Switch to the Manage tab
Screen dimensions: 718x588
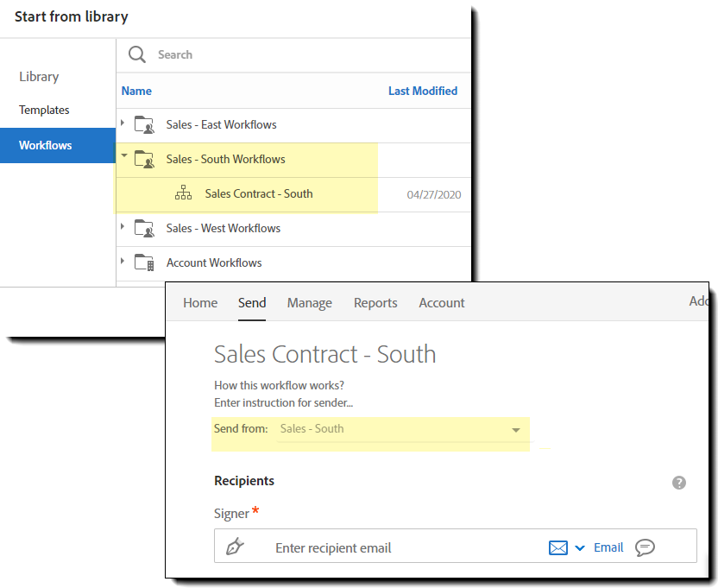pos(310,303)
